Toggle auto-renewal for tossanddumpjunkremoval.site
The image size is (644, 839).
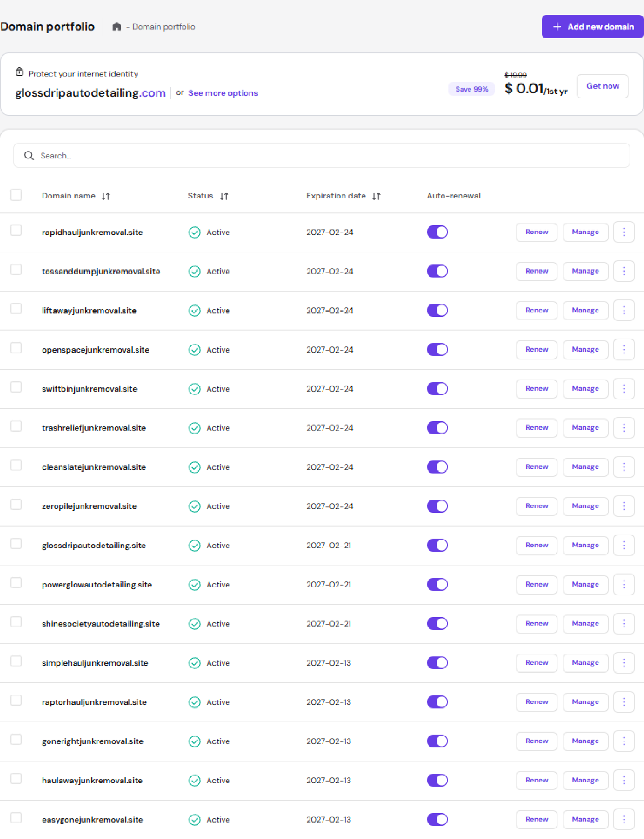[x=437, y=271]
